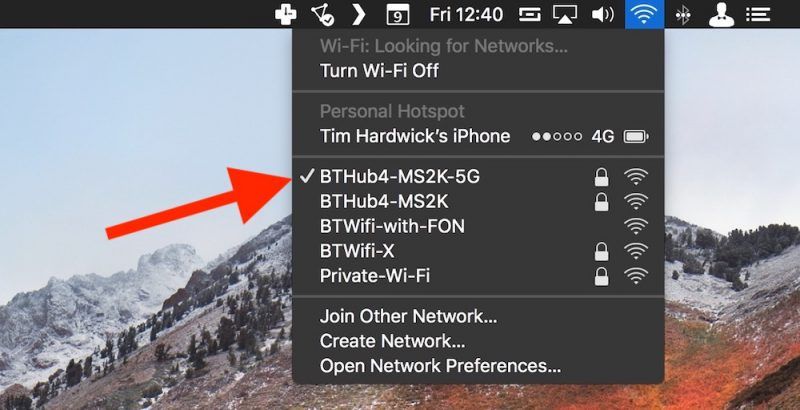Click the chevron arrow menu bar icon
Image resolution: width=800 pixels, height=410 pixels.
click(x=359, y=14)
